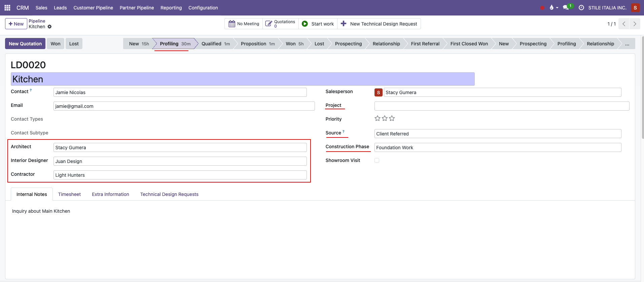Viewport: 644px width, 282px height.
Task: Click the Email input field
Action: pos(184,106)
